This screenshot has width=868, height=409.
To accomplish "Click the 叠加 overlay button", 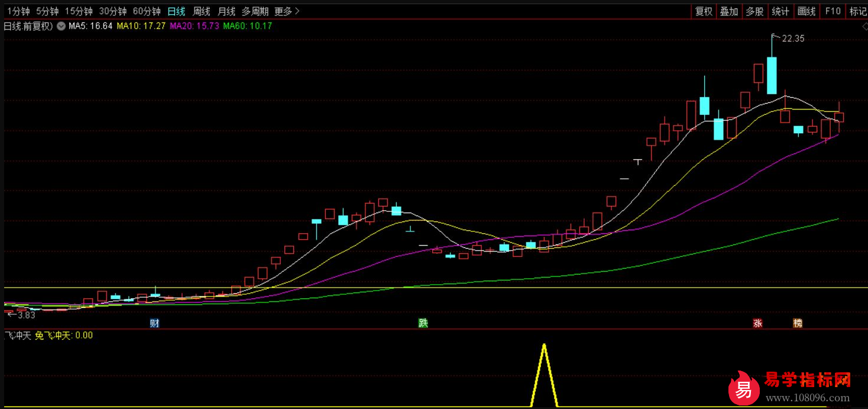I will (x=729, y=11).
